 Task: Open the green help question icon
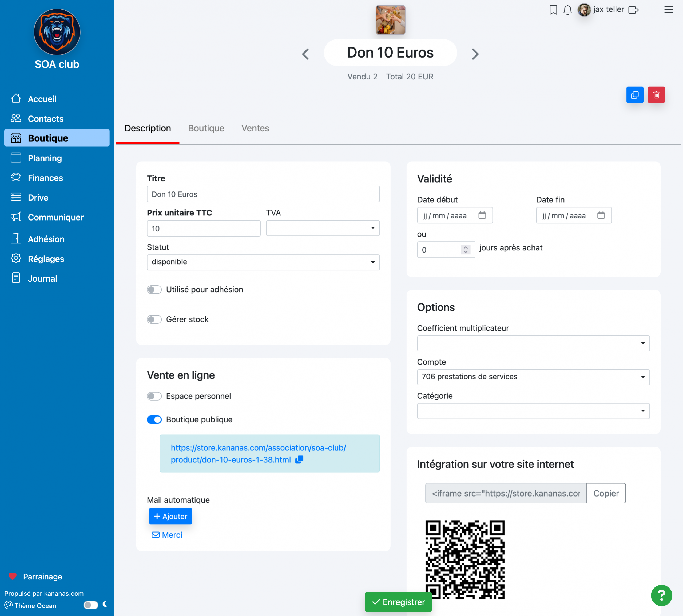[x=661, y=595]
